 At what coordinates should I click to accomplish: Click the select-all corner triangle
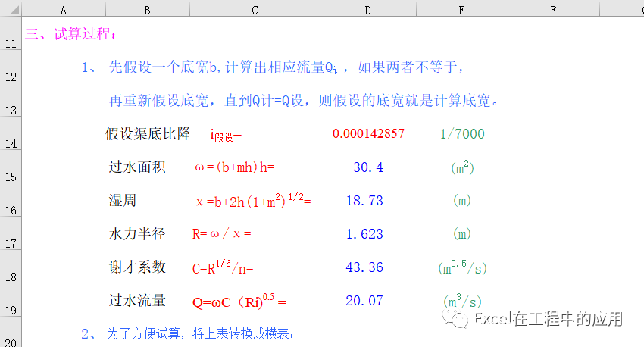tap(15, 9)
